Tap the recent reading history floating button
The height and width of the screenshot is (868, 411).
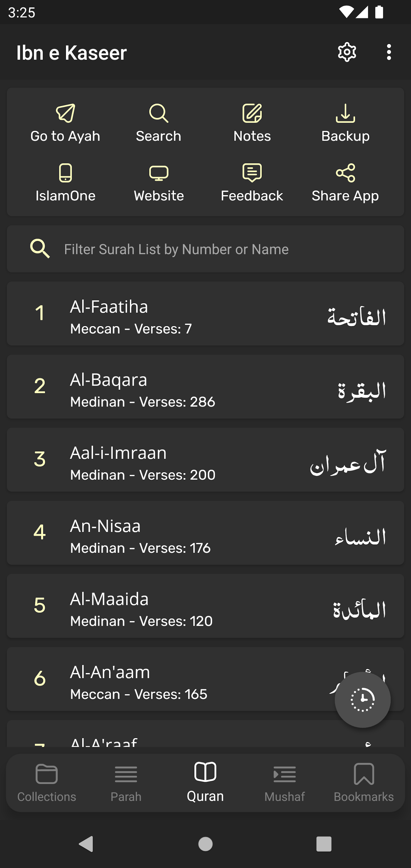point(362,700)
